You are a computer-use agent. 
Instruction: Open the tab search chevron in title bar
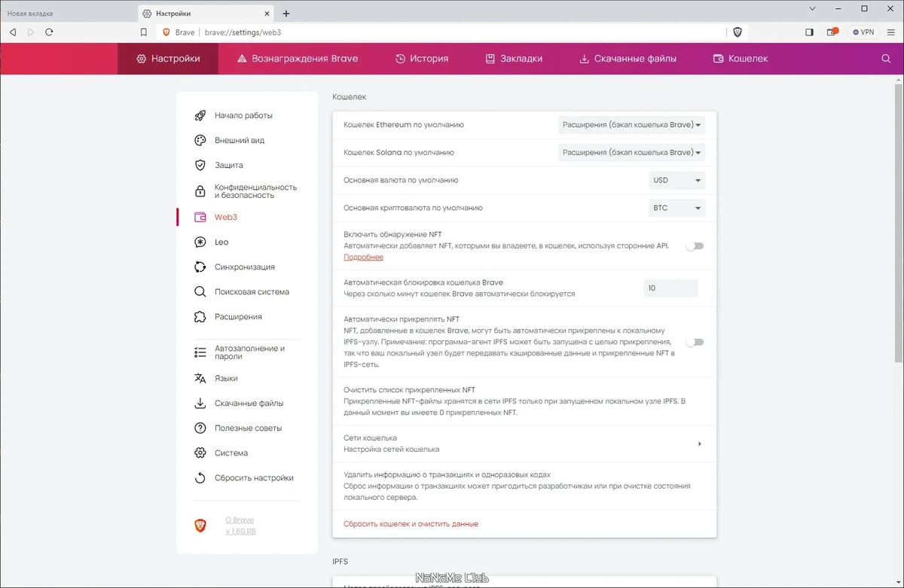pos(812,9)
